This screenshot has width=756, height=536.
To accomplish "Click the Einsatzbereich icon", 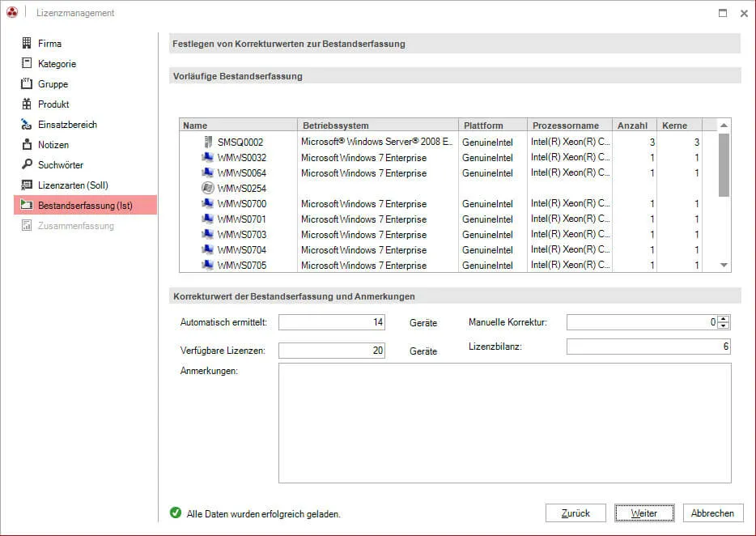I will (x=27, y=124).
